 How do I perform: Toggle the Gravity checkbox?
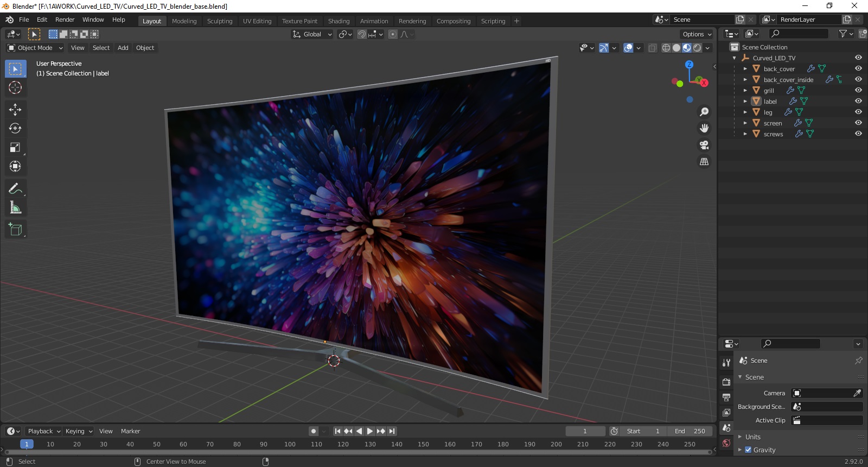pos(748,450)
